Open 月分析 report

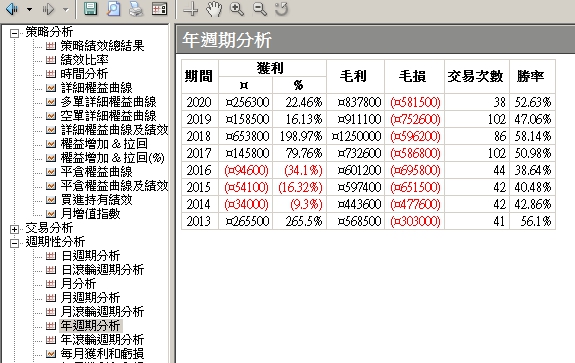pyautogui.click(x=78, y=283)
